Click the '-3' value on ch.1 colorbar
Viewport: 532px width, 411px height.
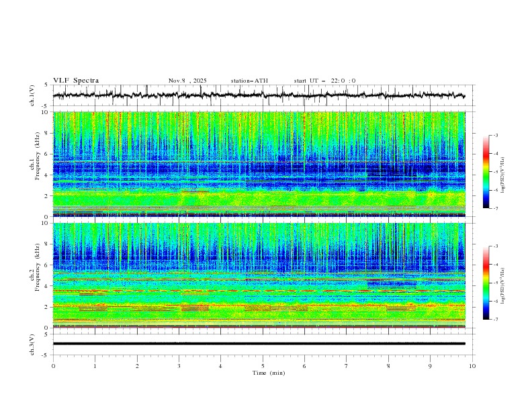coord(496,135)
